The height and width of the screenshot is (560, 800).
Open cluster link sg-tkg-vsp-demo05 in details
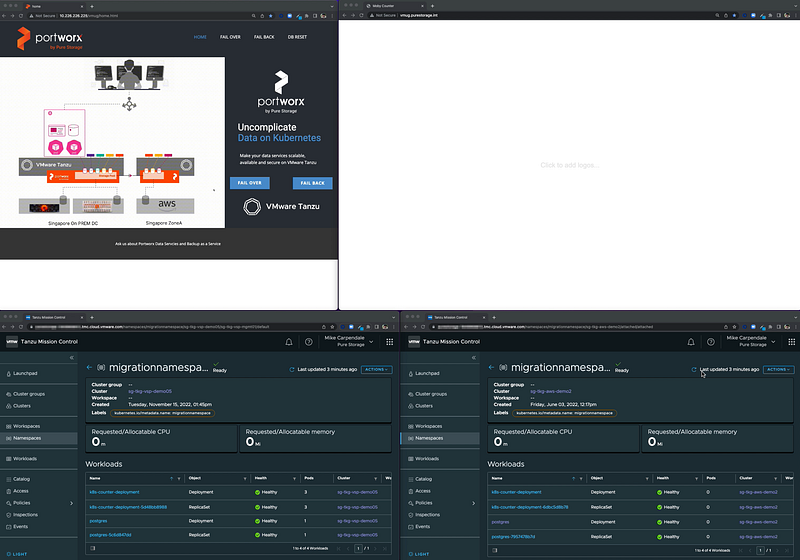pos(150,392)
